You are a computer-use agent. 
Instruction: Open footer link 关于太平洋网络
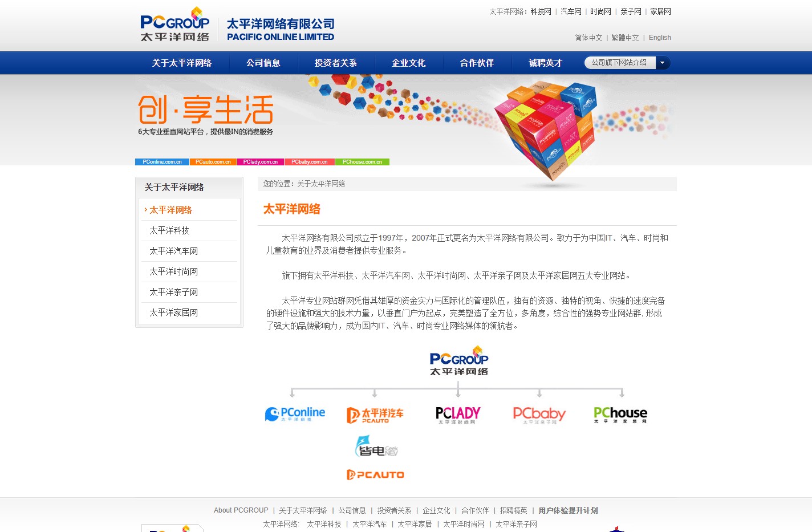click(x=303, y=510)
